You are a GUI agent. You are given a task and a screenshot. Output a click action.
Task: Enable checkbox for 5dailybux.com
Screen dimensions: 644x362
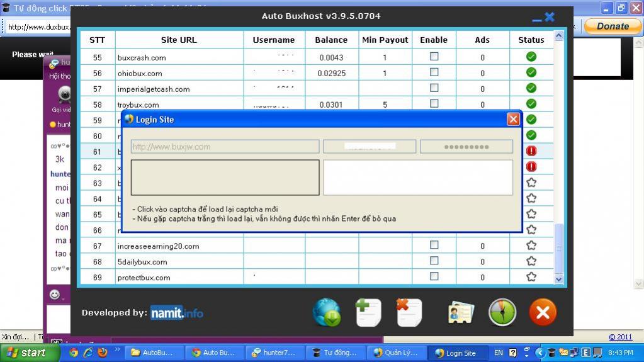tap(434, 261)
